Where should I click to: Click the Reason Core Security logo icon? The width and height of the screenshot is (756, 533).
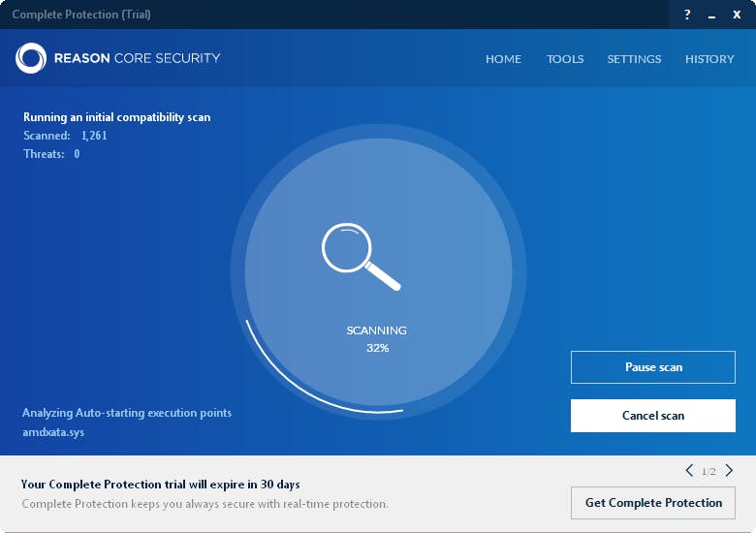click(31, 58)
